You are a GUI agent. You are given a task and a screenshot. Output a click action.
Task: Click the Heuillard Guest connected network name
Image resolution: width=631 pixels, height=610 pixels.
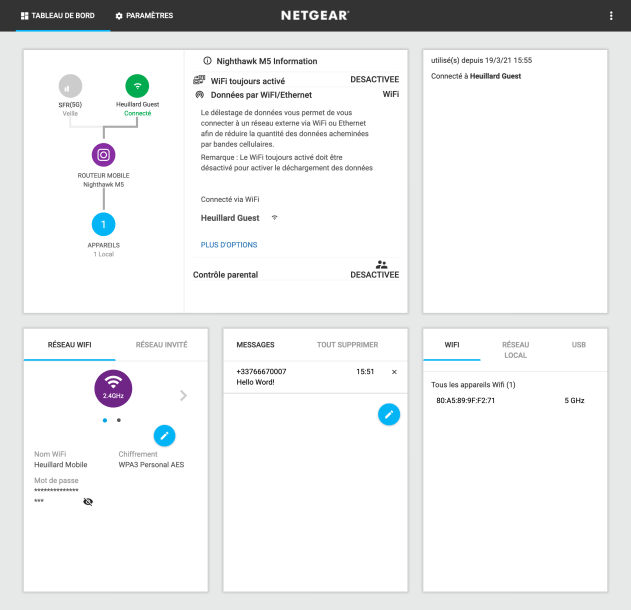click(x=230, y=218)
